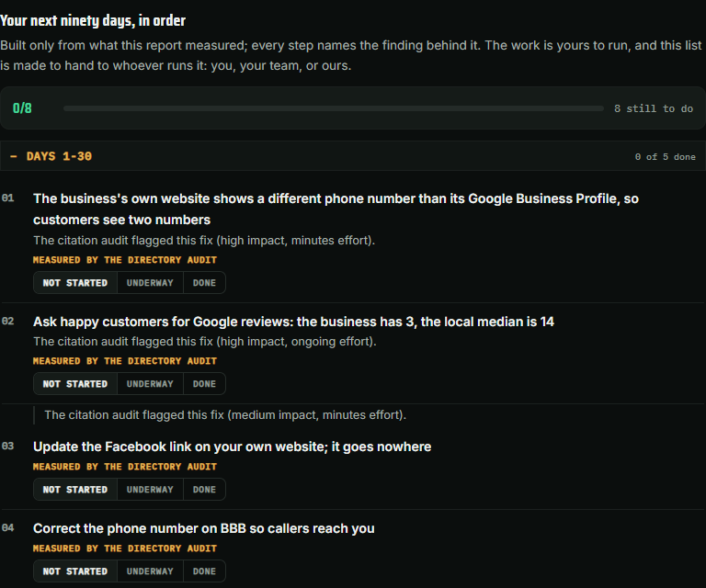Open the website phone number mismatch title
Screen dimensions: 706x588
(x=336, y=209)
